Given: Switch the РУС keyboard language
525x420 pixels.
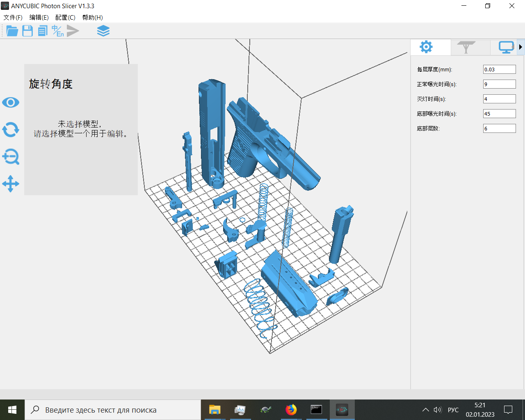Looking at the screenshot, I should tap(453, 410).
